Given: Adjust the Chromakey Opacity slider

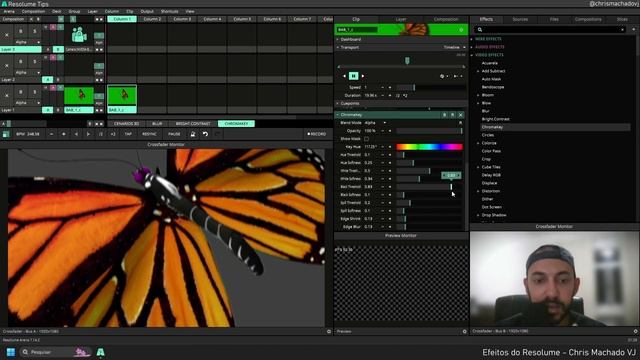Looking at the screenshot, I should (429, 131).
